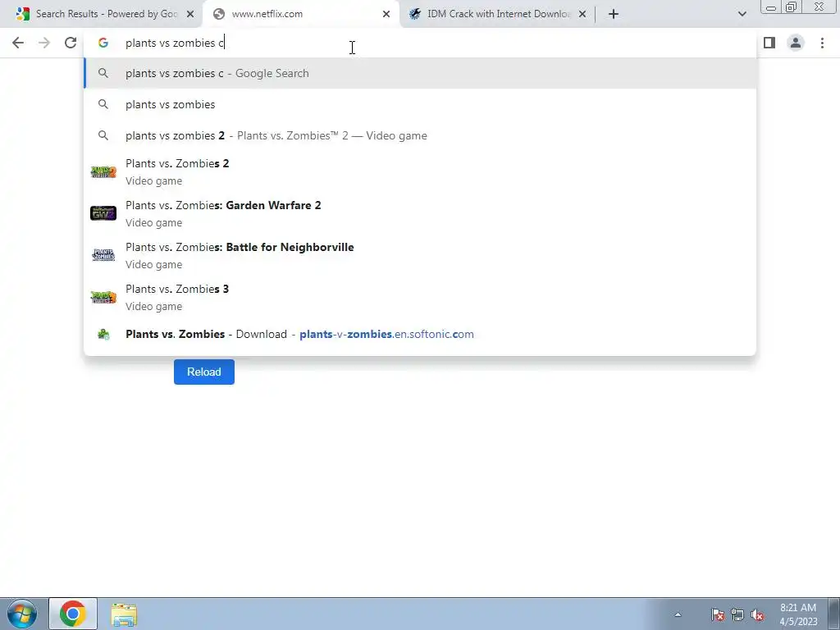The height and width of the screenshot is (630, 840).
Task: Switch to IDM Crack tab
Action: coord(498,14)
